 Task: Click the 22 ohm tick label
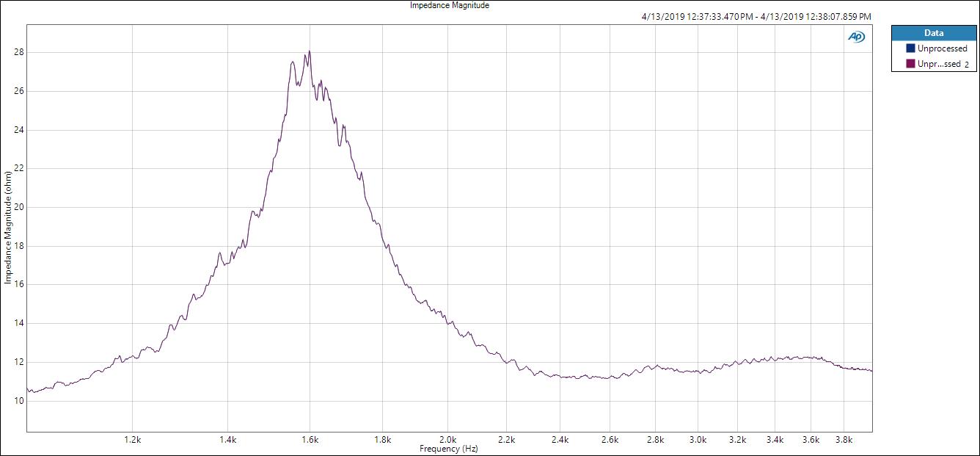click(19, 168)
